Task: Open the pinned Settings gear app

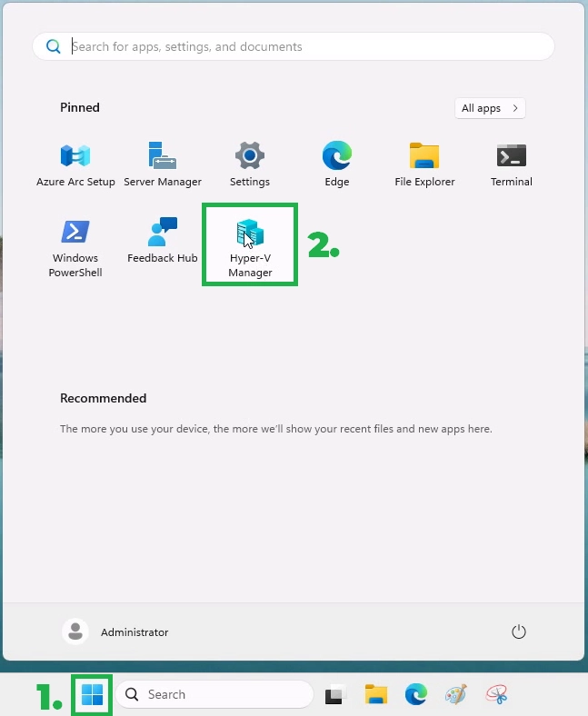Action: click(250, 164)
